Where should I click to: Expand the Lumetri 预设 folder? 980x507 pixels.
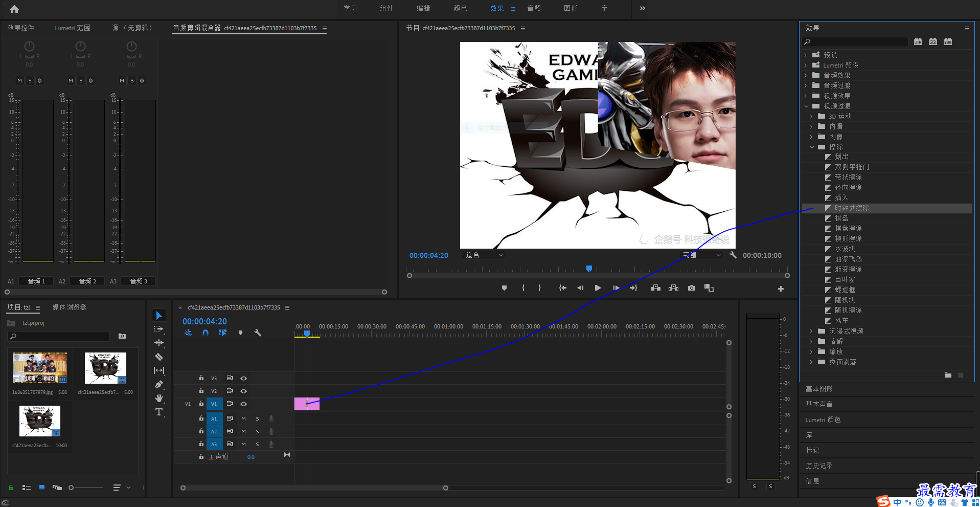click(x=806, y=65)
